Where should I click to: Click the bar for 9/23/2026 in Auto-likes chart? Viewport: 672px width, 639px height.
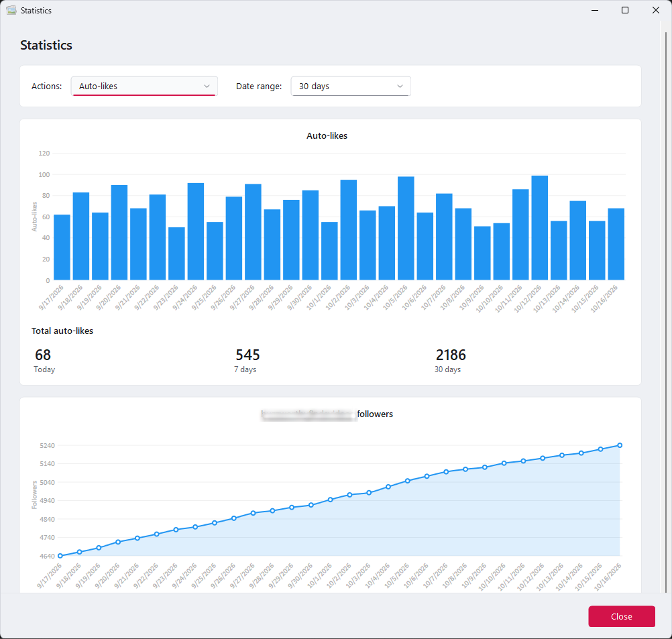[x=176, y=253]
